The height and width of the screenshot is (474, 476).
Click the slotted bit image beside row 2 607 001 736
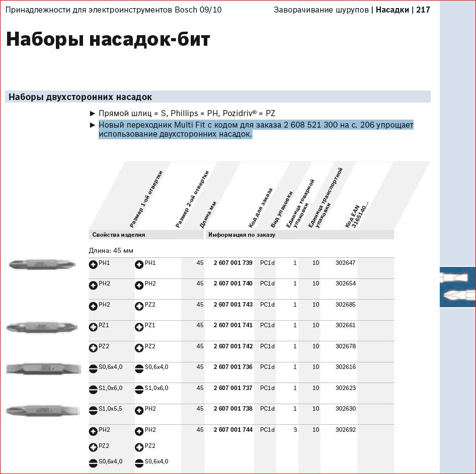coord(43,369)
